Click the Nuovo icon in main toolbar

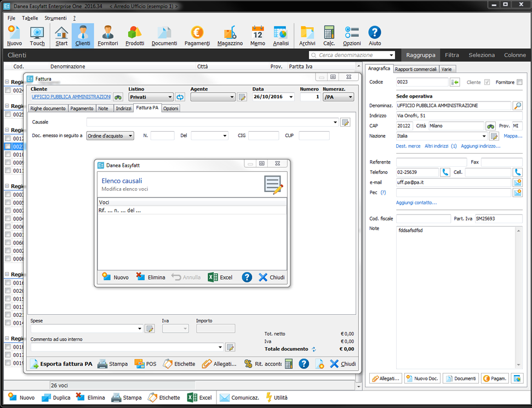[14, 36]
